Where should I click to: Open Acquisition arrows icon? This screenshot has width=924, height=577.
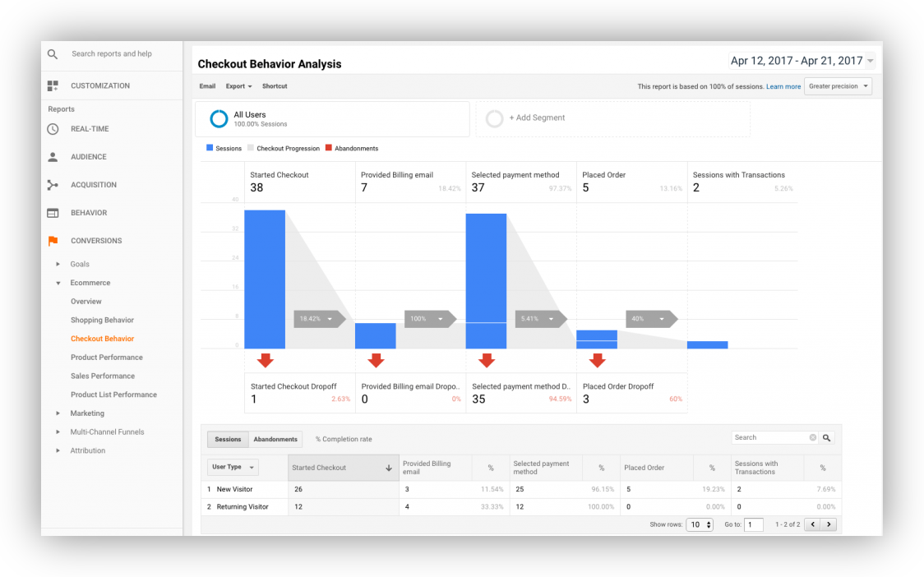(x=53, y=185)
